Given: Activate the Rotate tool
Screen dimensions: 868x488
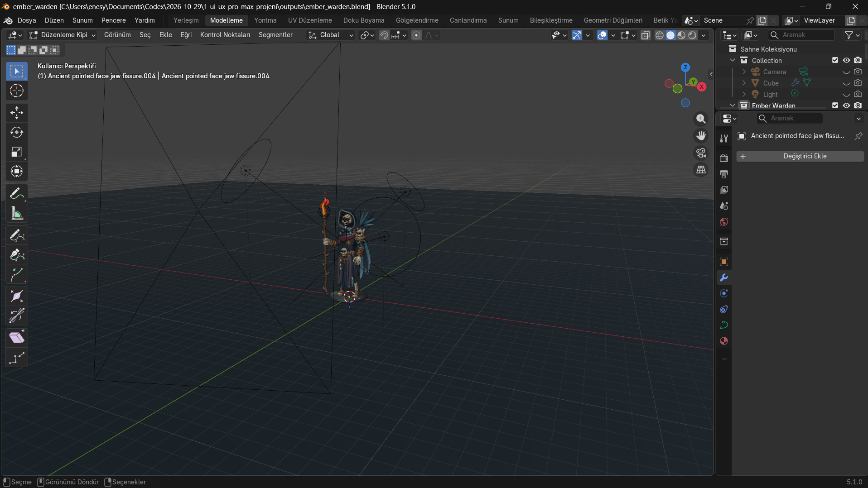Looking at the screenshot, I should point(17,132).
